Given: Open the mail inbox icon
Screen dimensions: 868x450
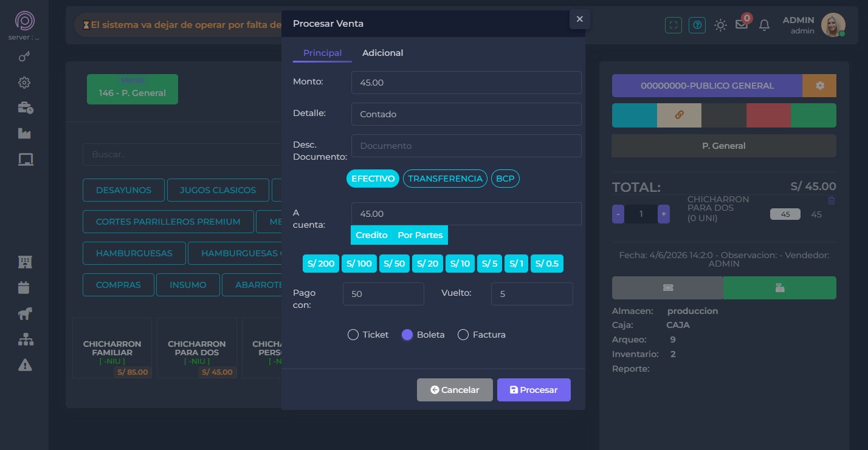Looking at the screenshot, I should click(x=742, y=25).
